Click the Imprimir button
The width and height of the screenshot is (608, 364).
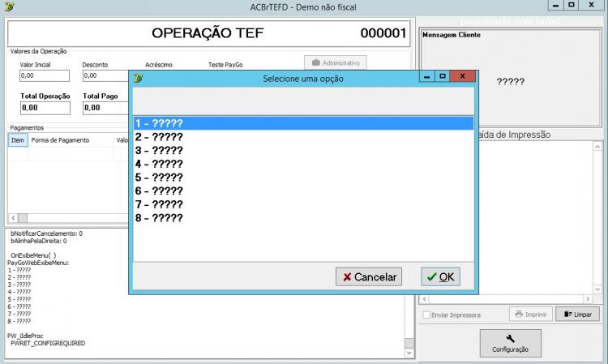(x=531, y=314)
